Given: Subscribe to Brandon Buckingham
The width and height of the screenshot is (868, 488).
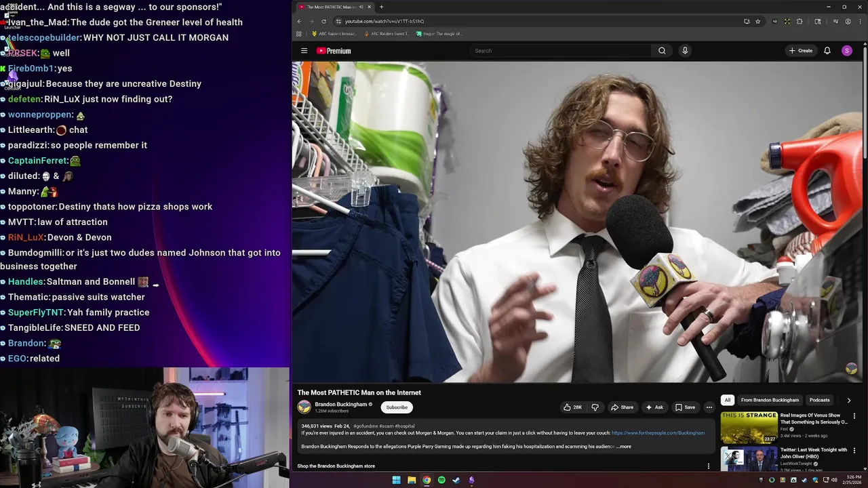Looking at the screenshot, I should click(x=397, y=407).
